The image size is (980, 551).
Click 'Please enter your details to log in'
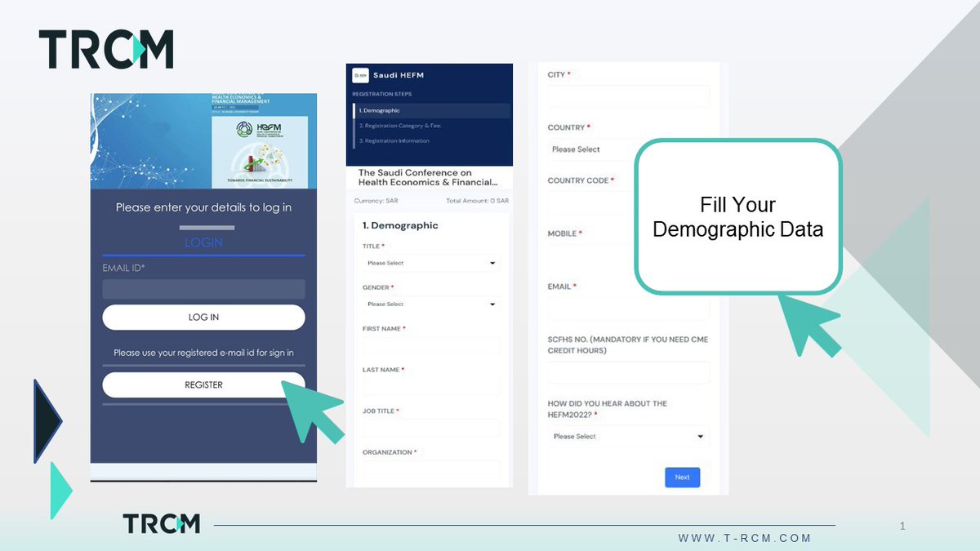click(203, 207)
